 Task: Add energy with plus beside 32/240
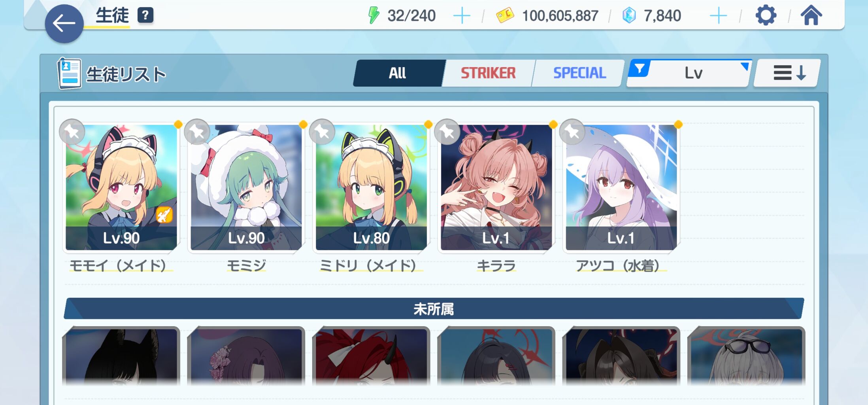click(x=462, y=16)
